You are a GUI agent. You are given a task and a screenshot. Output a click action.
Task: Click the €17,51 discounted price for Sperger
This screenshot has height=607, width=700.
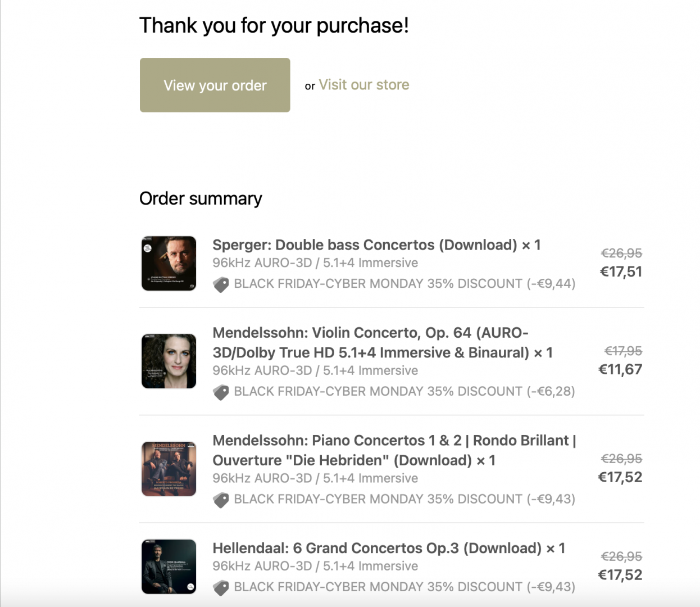pyautogui.click(x=621, y=272)
